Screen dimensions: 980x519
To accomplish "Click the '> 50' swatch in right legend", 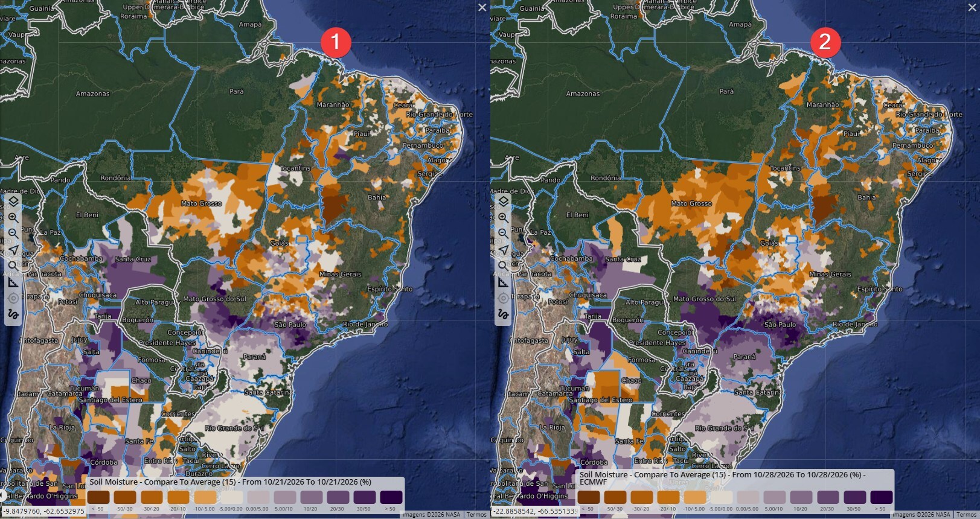I will pyautogui.click(x=882, y=497).
